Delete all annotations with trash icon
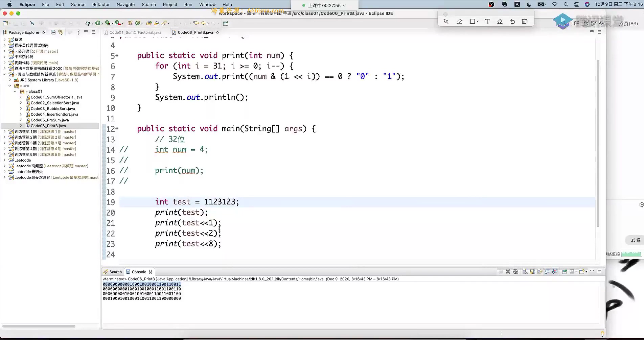644x340 pixels. [524, 22]
